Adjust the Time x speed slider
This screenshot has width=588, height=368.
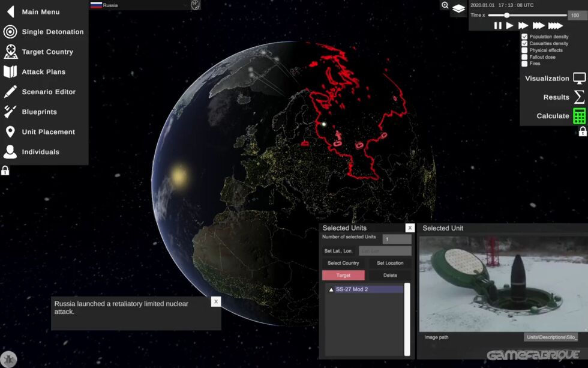pos(527,16)
